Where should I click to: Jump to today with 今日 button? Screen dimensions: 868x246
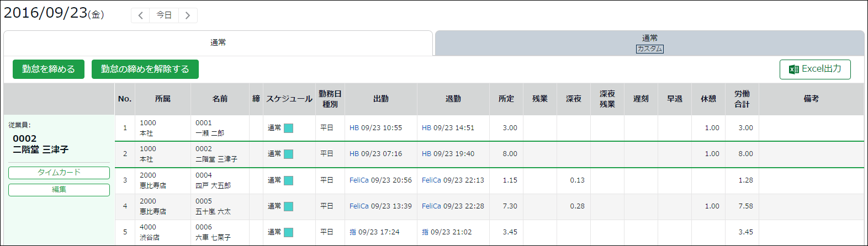(x=164, y=15)
